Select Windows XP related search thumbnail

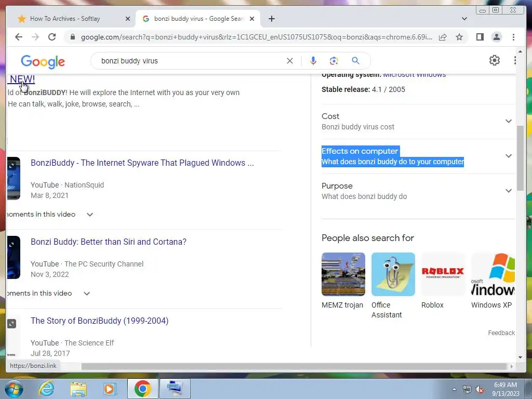493,274
